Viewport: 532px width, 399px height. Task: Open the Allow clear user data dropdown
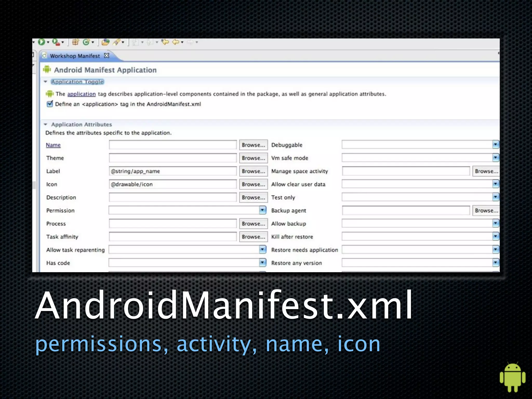(496, 184)
